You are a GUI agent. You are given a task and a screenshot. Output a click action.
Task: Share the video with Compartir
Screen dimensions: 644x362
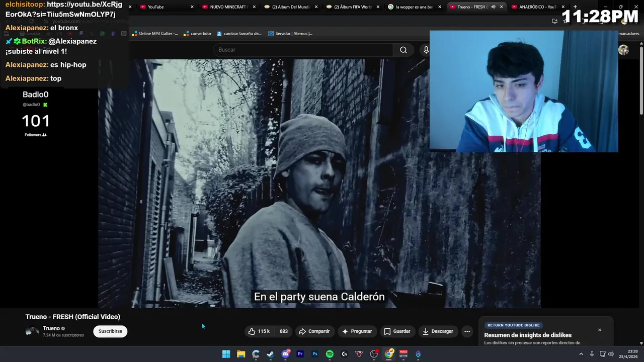click(314, 331)
